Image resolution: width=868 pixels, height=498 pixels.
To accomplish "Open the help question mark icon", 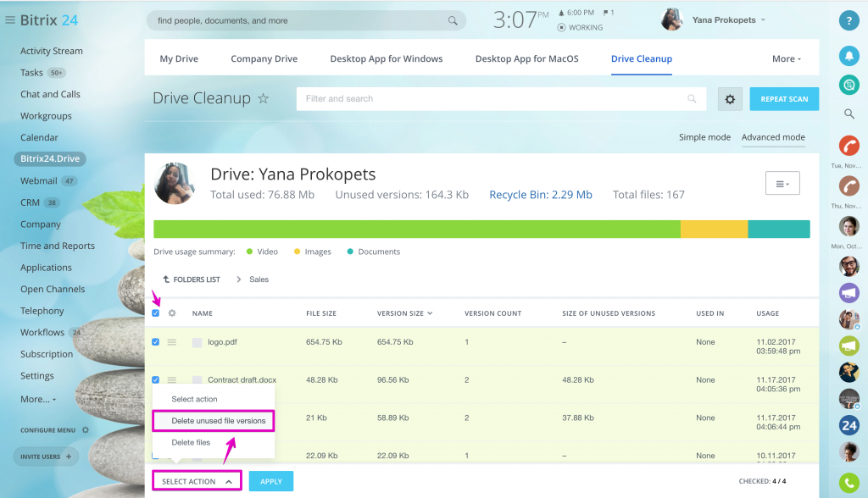I will (x=849, y=20).
